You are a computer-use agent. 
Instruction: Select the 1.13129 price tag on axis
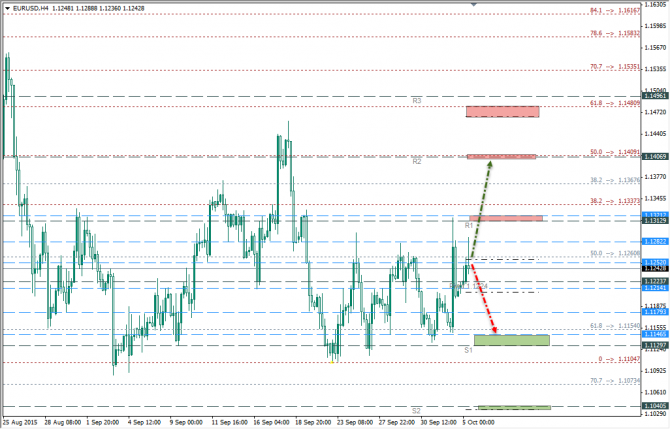pyautogui.click(x=655, y=220)
